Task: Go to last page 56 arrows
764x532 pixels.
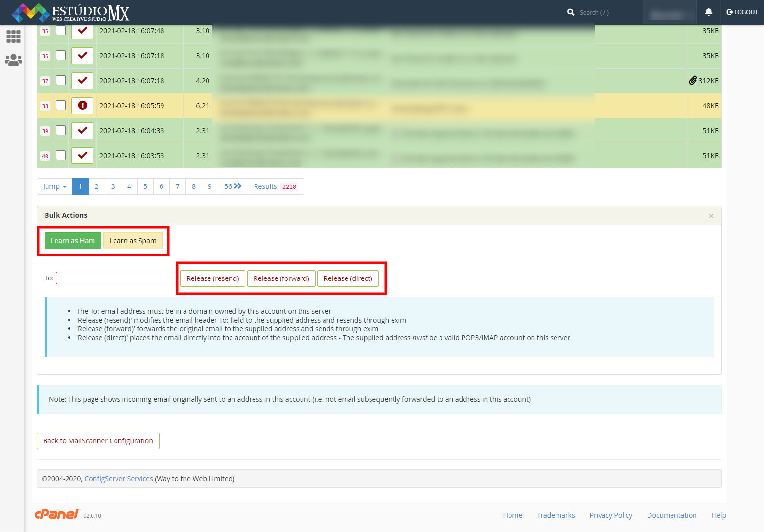Action: pyautogui.click(x=232, y=186)
